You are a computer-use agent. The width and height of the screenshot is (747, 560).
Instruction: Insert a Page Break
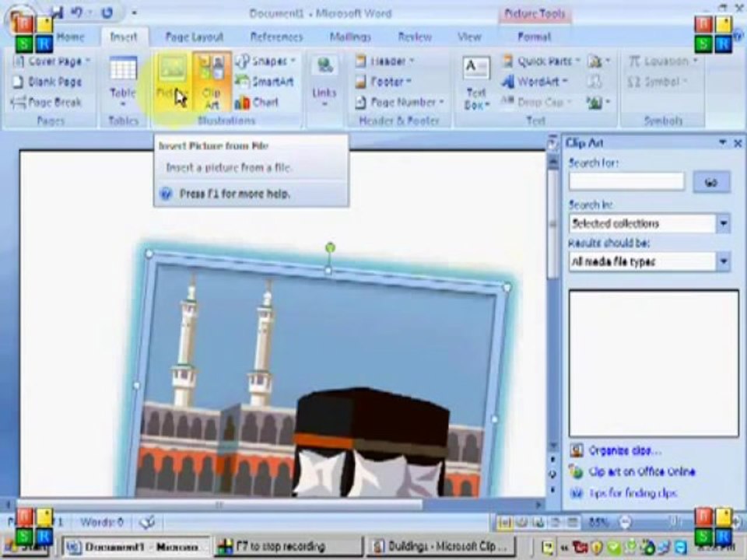click(x=47, y=103)
